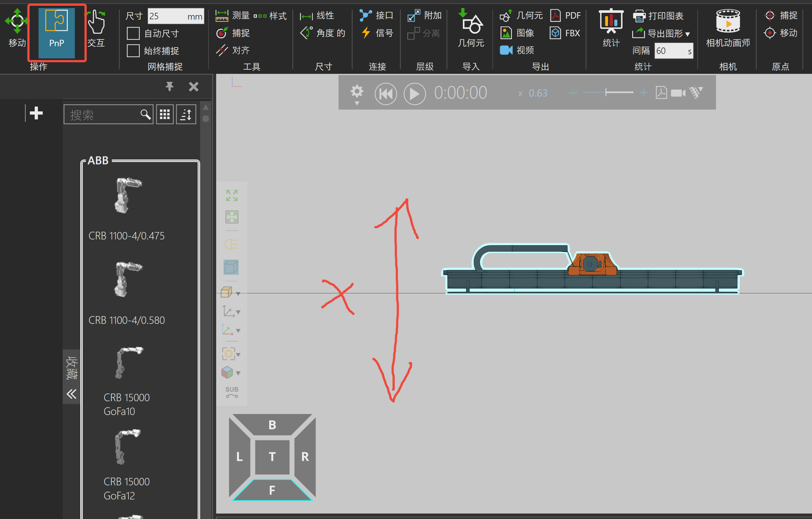Export to PDF
The width and height of the screenshot is (812, 519).
(x=565, y=15)
